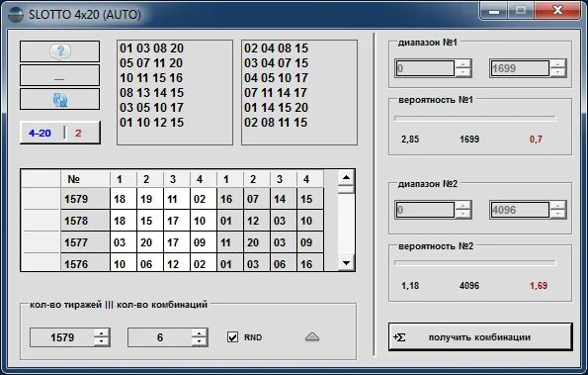This screenshot has width=588, height=375.
Task: Click the refresh arrows button
Action: click(x=59, y=100)
